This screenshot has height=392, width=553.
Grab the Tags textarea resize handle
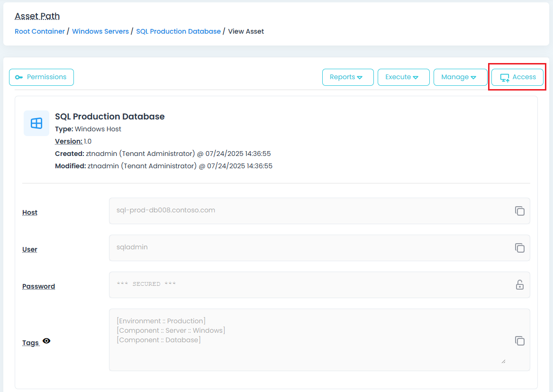(x=503, y=361)
